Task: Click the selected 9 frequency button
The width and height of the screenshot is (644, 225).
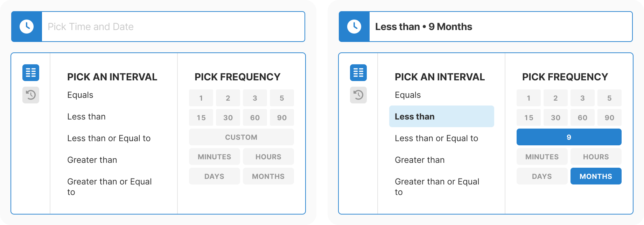Action: (568, 137)
